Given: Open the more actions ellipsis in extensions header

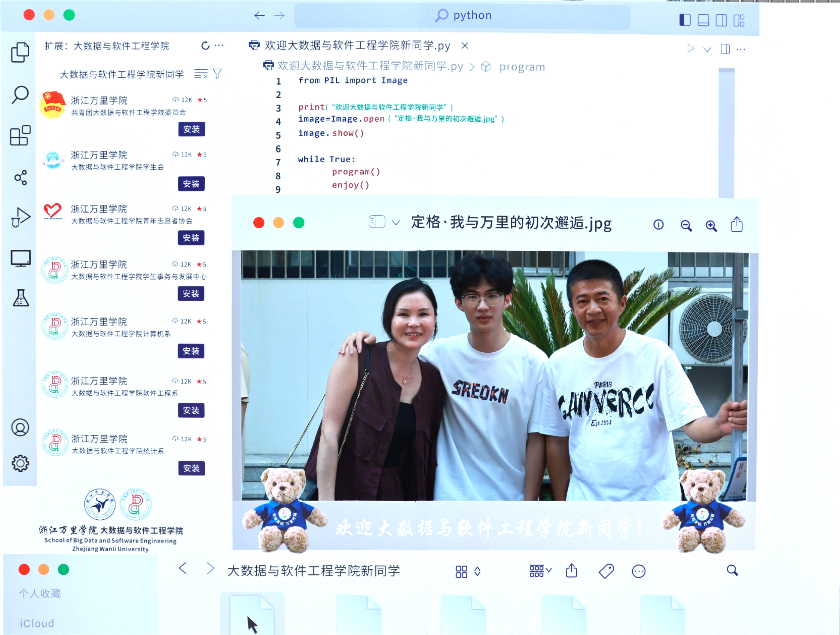Looking at the screenshot, I should [x=219, y=46].
